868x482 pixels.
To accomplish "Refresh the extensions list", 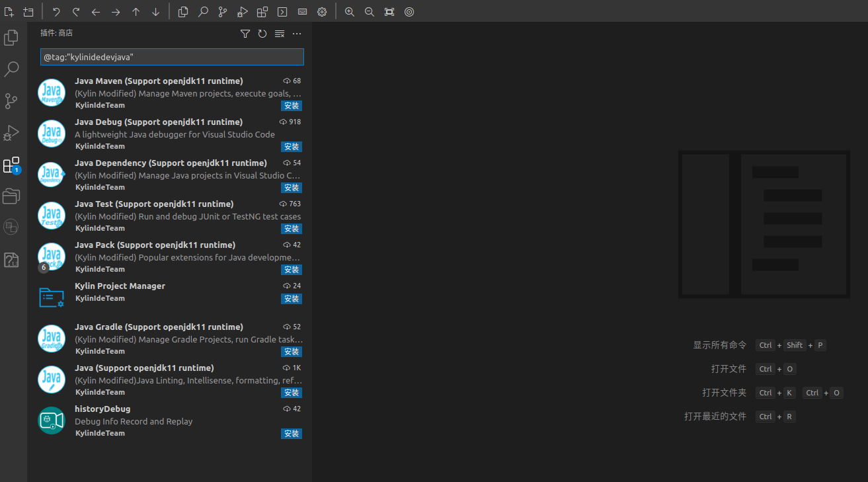I will 262,34.
